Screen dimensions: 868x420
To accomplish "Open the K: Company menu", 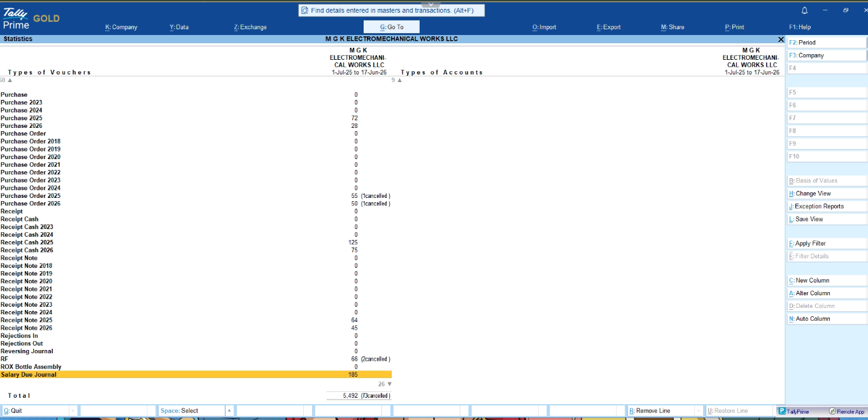I will (121, 27).
